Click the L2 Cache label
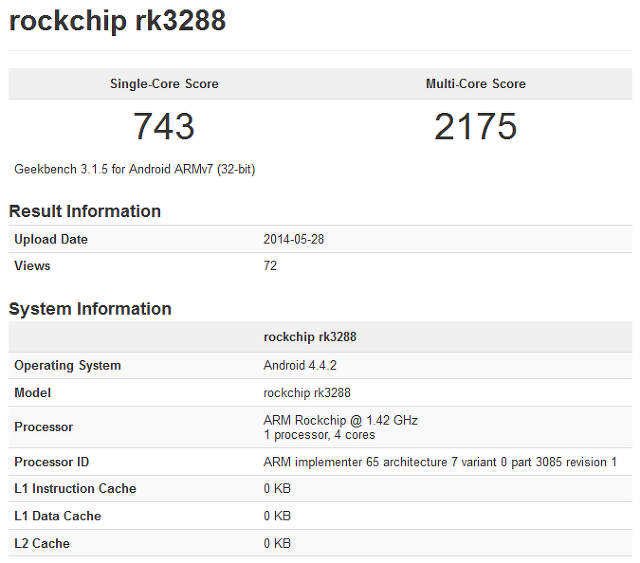 point(42,543)
